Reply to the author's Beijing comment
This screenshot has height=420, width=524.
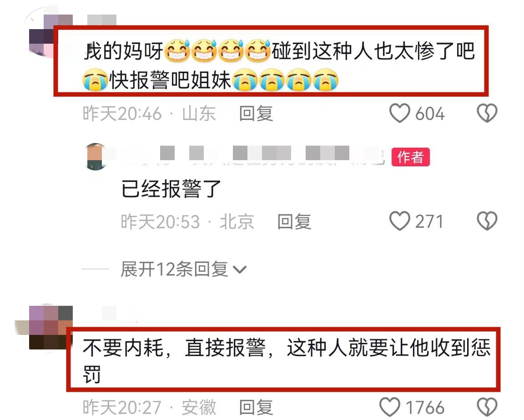coord(294,221)
